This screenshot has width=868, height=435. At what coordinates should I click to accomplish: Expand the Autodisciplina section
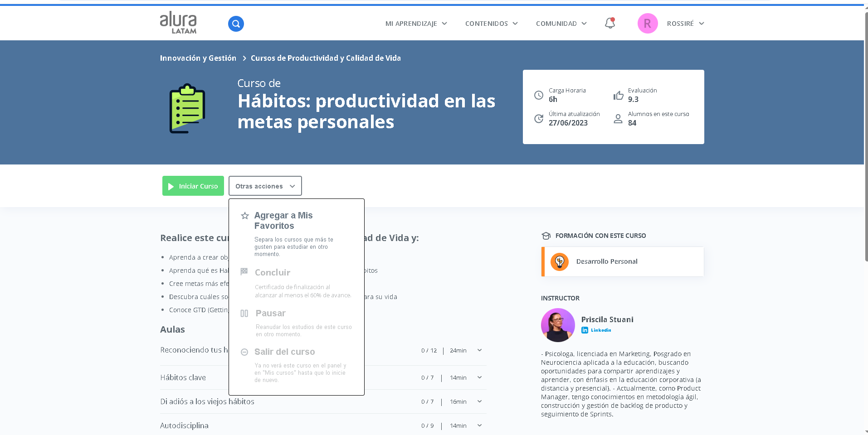click(x=479, y=425)
